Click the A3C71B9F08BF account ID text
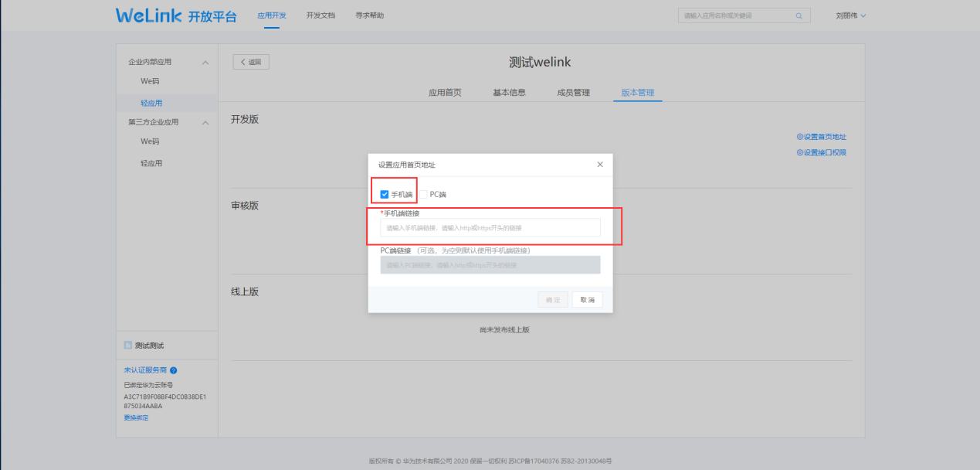Viewport: 980px width, 470px height. coord(164,400)
